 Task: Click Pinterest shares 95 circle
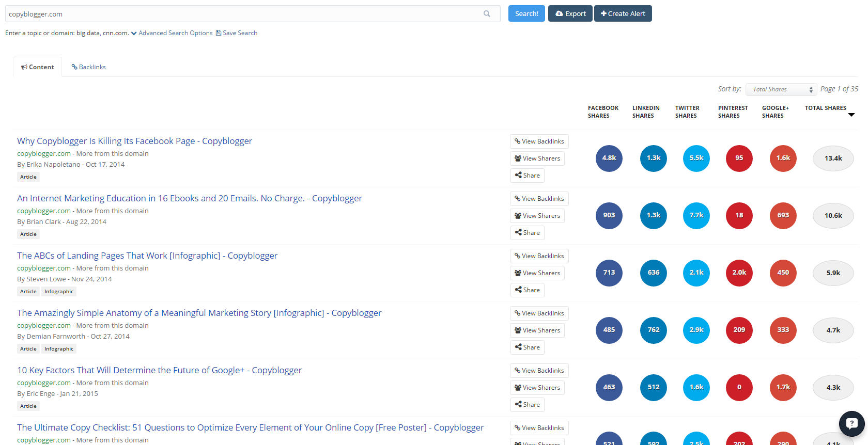click(x=739, y=158)
